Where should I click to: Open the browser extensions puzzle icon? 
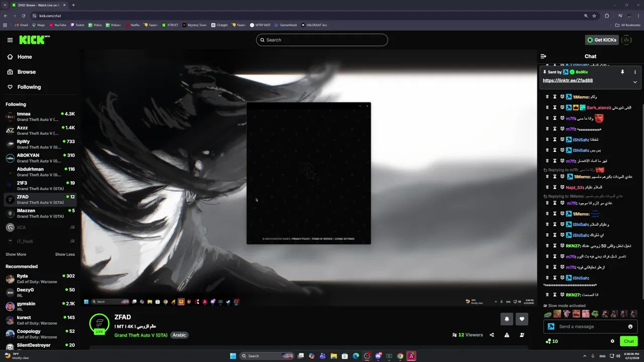(x=607, y=16)
